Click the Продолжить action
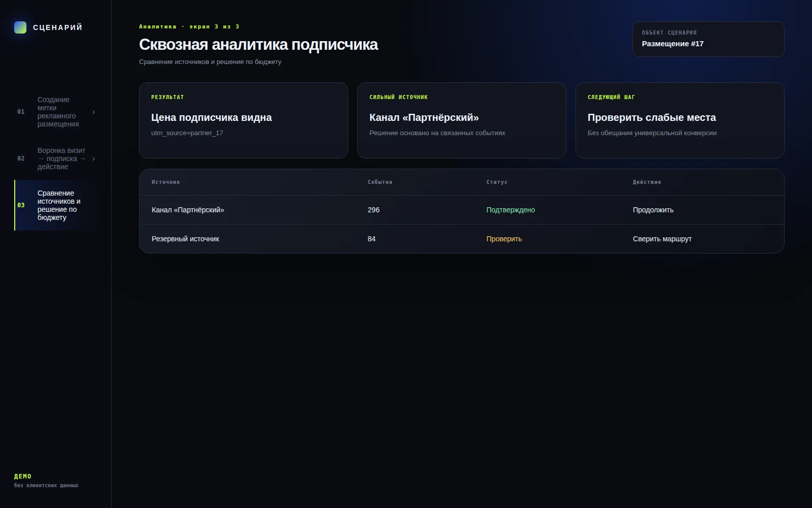This screenshot has width=812, height=508. click(653, 210)
